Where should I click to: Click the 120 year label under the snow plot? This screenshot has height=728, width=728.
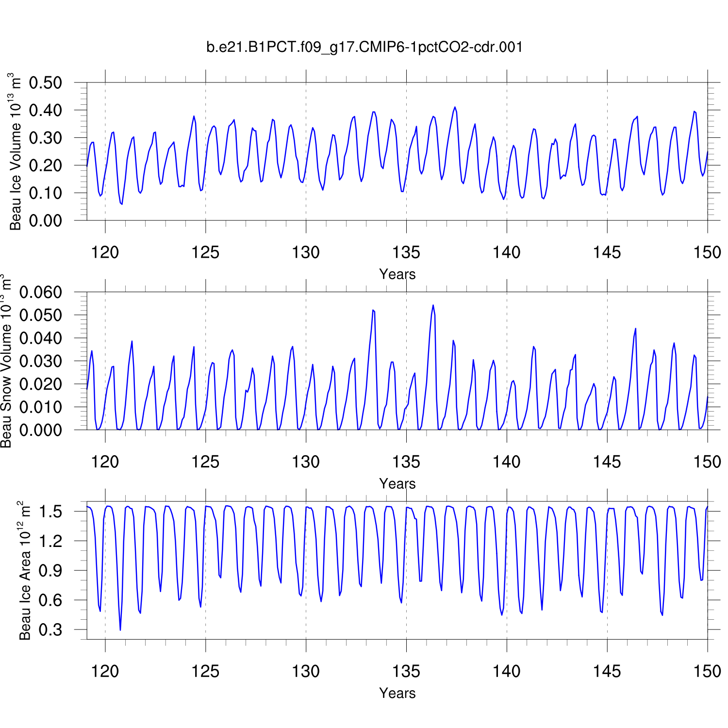pos(105,462)
